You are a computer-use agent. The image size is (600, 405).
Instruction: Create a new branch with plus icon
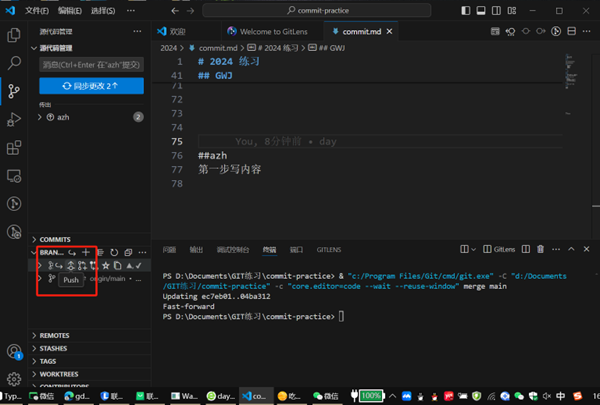coord(86,252)
